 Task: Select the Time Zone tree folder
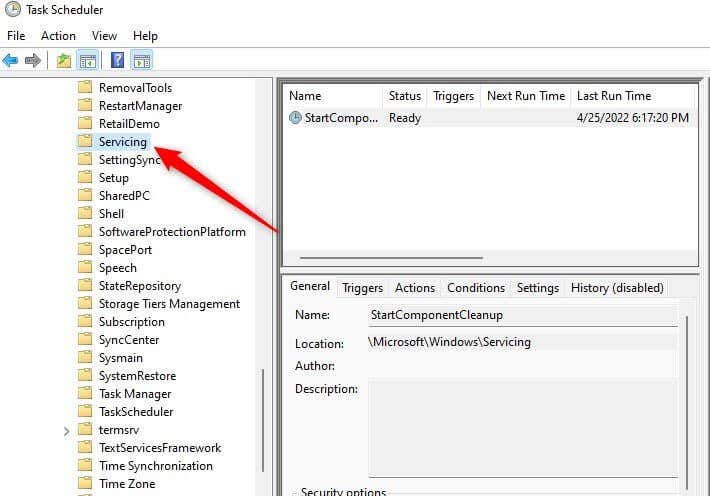(x=127, y=484)
